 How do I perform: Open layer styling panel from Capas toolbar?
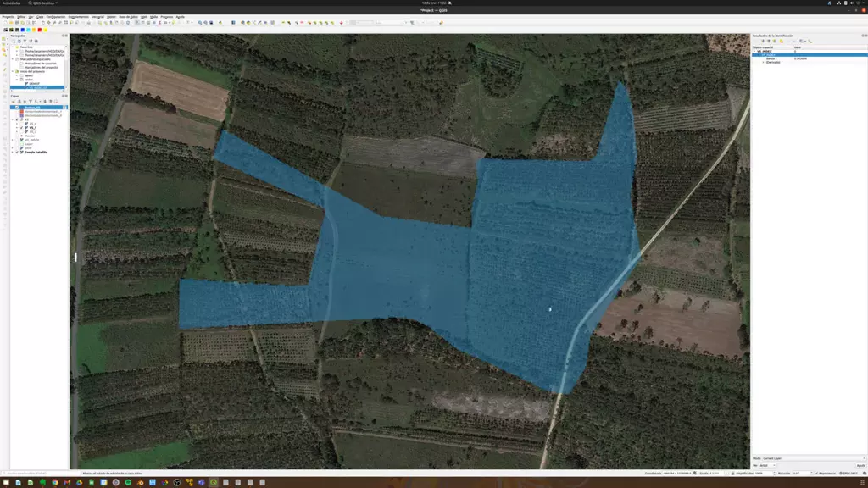pos(14,102)
